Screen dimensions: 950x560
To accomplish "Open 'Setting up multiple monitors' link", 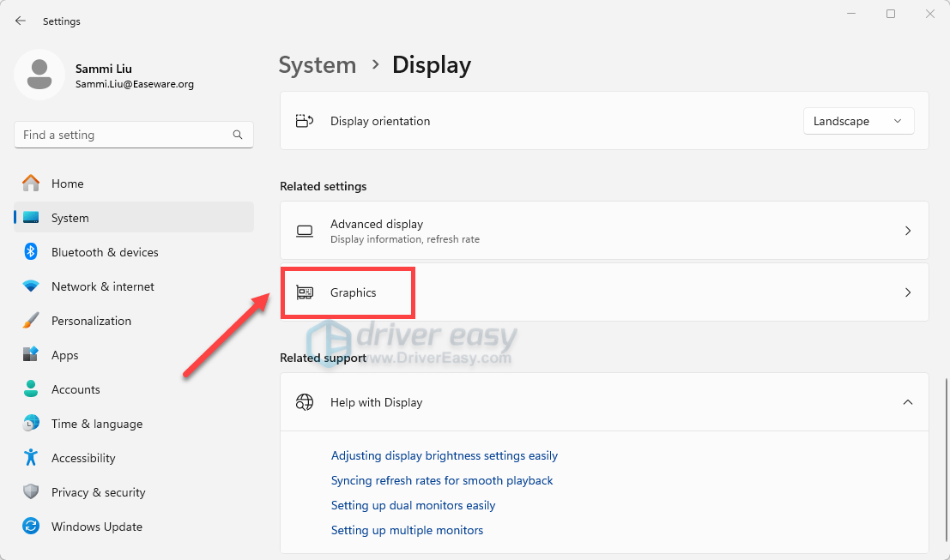I will pos(407,530).
